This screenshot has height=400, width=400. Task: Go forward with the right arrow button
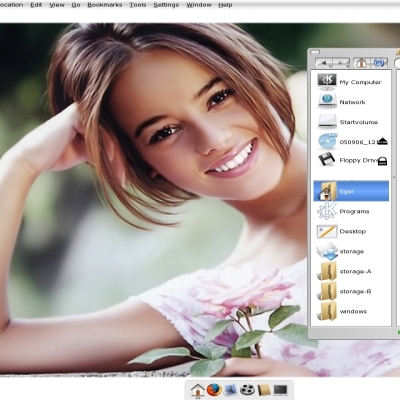(341, 62)
